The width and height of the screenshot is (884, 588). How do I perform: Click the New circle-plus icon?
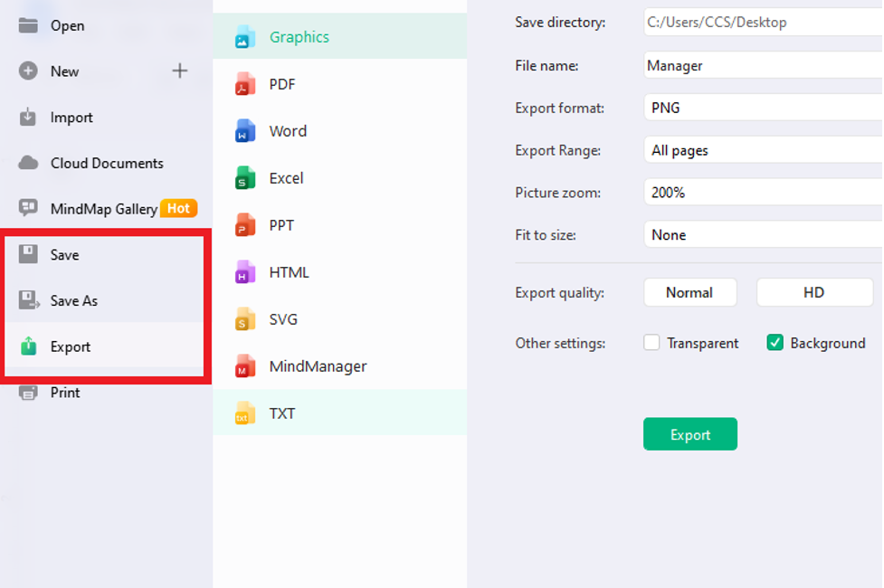coord(28,71)
